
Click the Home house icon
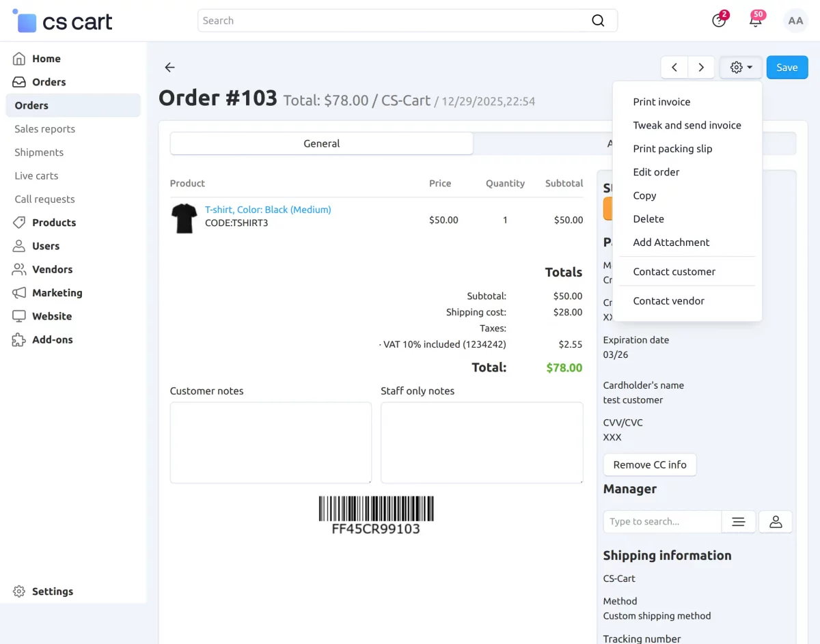pos(19,59)
